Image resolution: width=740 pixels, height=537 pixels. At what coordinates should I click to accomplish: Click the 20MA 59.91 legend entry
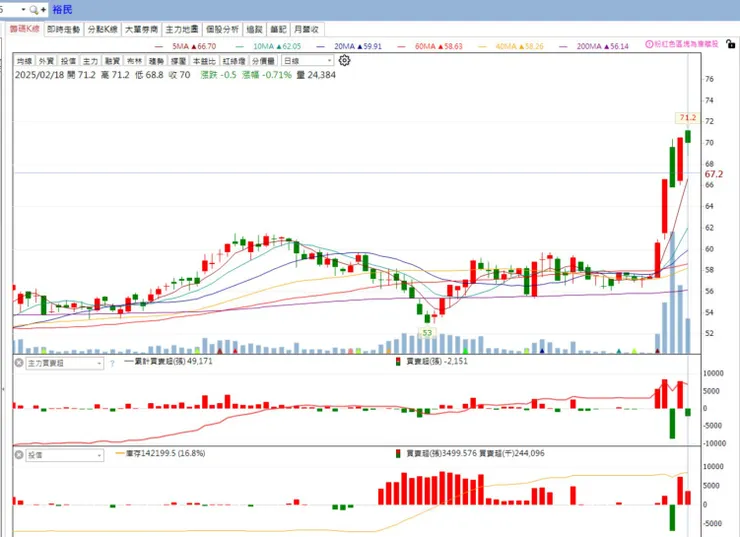[349, 46]
